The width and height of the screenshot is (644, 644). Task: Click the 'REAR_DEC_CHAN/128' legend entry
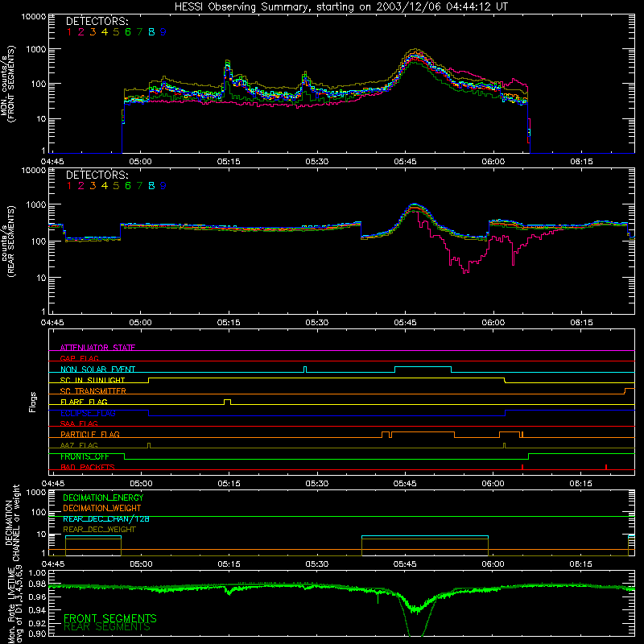coord(106,518)
